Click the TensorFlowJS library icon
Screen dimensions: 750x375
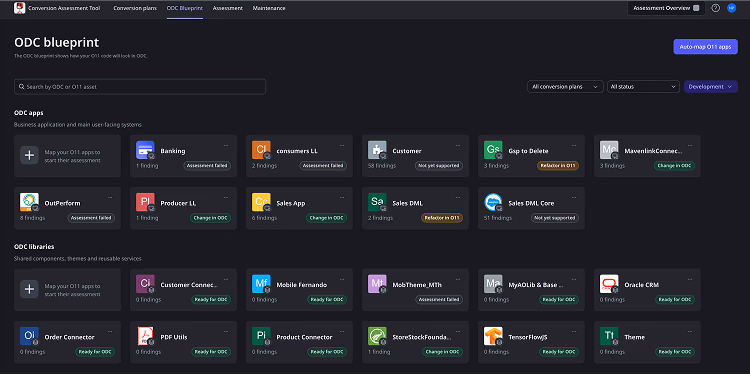point(493,336)
